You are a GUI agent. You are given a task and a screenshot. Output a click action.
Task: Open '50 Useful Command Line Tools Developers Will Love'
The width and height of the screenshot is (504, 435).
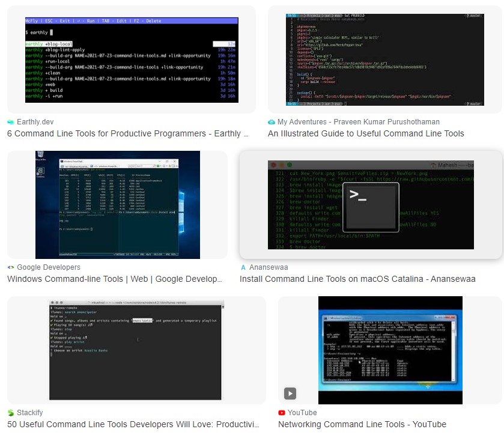(x=133, y=424)
